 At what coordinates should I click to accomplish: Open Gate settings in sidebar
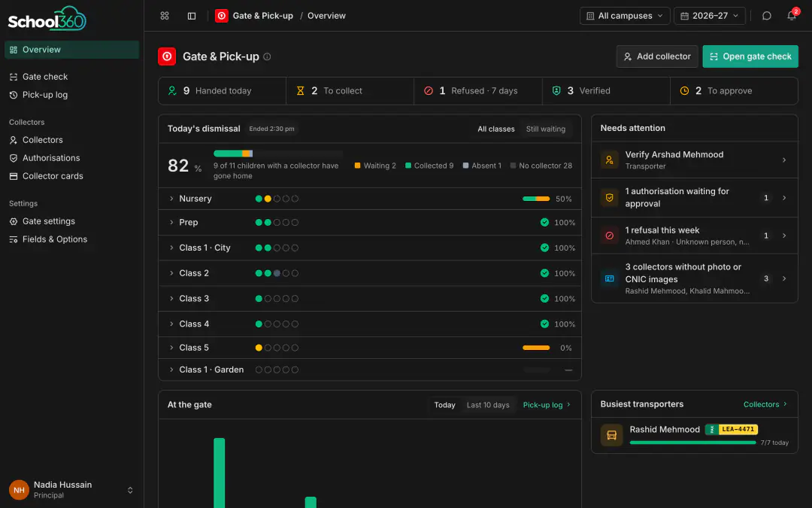71,221
